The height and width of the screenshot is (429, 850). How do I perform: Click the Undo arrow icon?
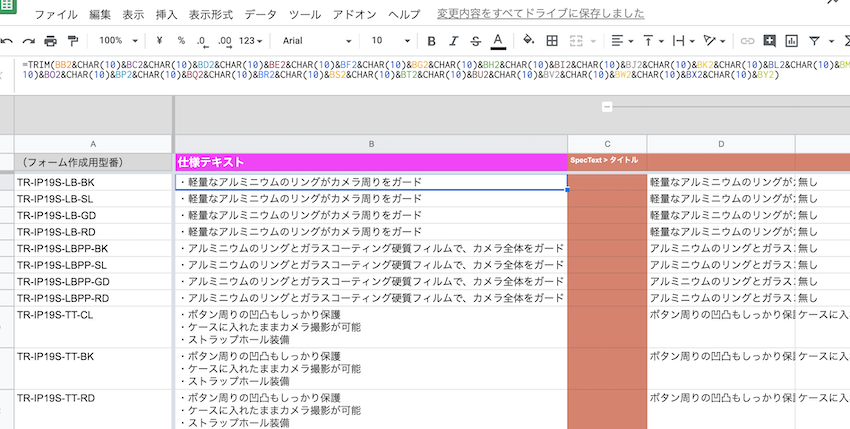click(7, 41)
